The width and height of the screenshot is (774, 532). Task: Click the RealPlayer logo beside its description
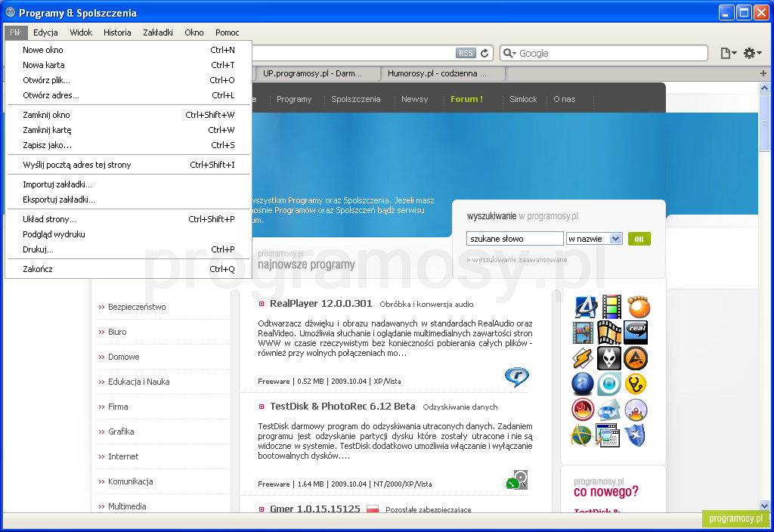pos(517,377)
